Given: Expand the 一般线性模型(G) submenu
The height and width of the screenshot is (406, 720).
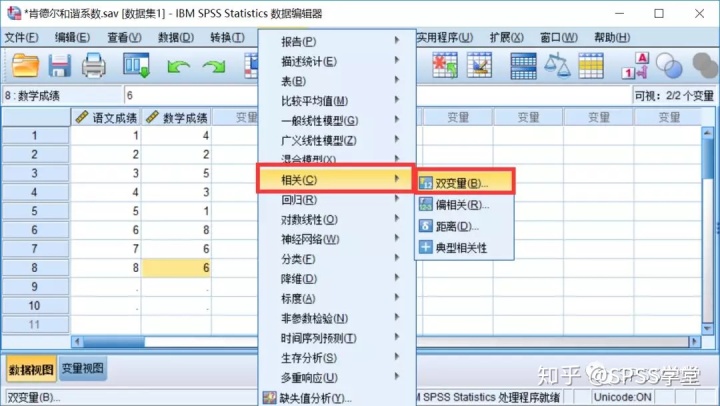Looking at the screenshot, I should [337, 120].
